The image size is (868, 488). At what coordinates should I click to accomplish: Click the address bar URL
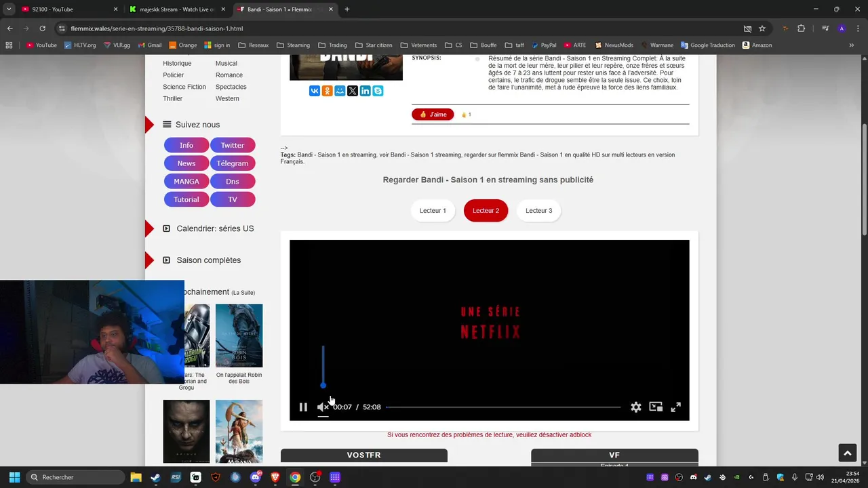[x=157, y=28]
